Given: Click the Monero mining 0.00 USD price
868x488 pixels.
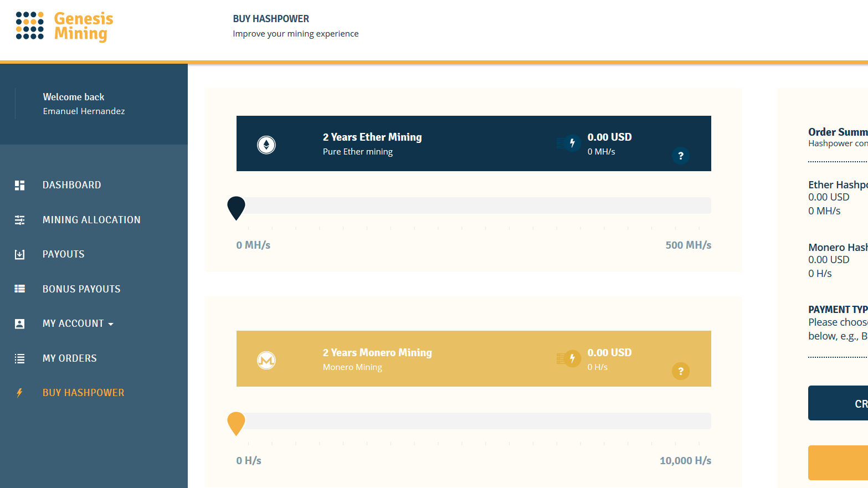Looking at the screenshot, I should pyautogui.click(x=609, y=352).
